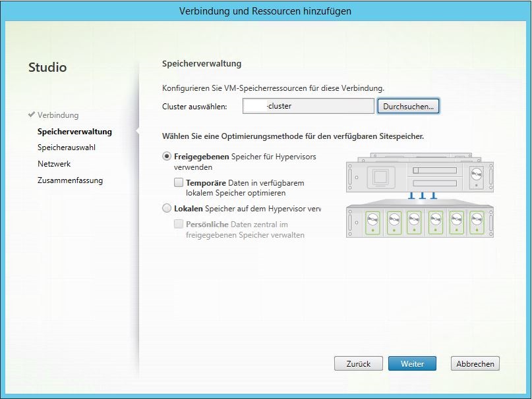Click Weiter to continue
Viewport: 532px width, 399px height.
pyautogui.click(x=411, y=363)
